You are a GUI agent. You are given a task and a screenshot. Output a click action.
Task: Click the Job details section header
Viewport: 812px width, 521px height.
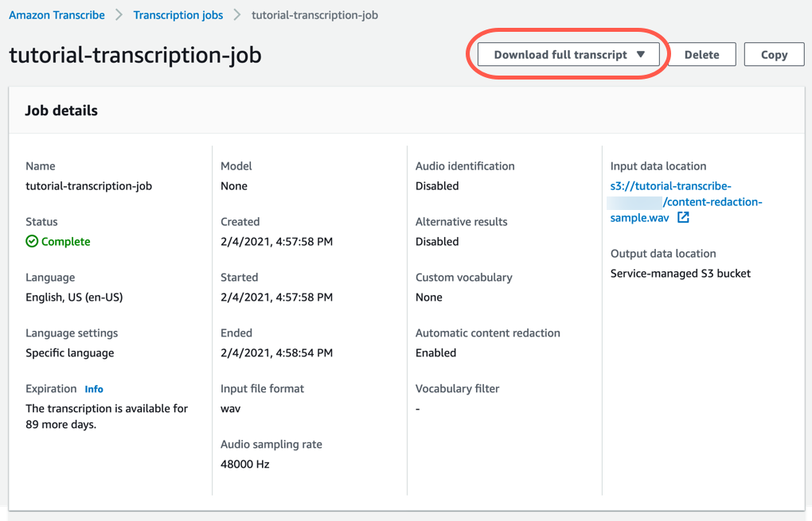coord(61,111)
